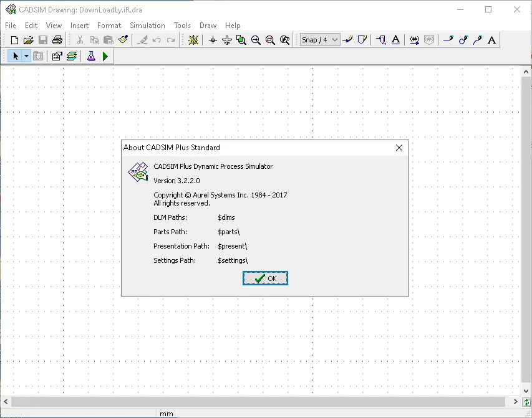The height and width of the screenshot is (418, 532).
Task: Select the format paintbrush icon
Action: 123,40
